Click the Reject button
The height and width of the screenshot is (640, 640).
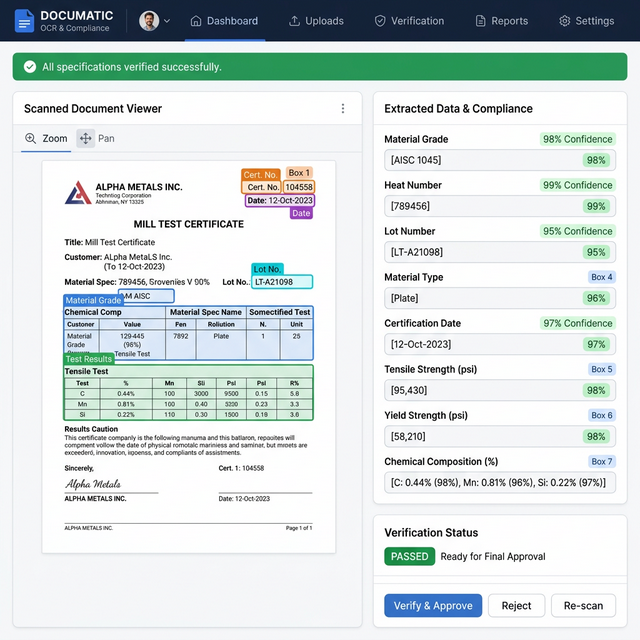[516, 605]
